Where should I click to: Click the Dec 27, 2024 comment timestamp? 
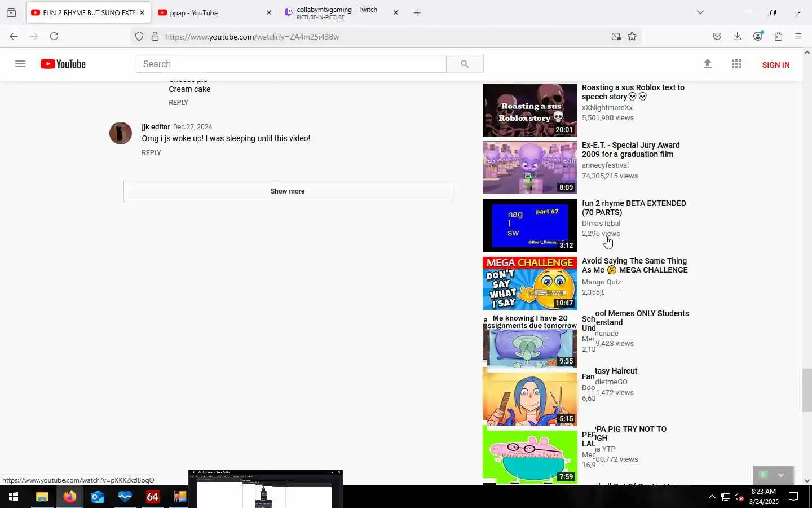(192, 127)
